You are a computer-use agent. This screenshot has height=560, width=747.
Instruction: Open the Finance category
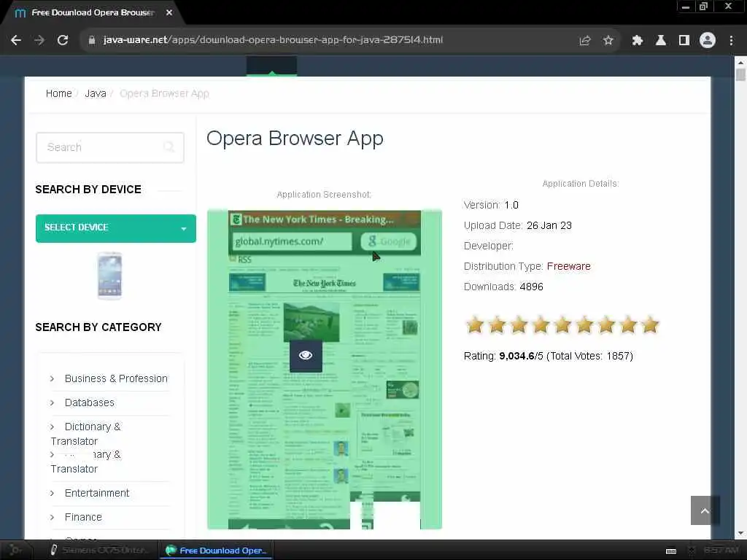pos(83,517)
